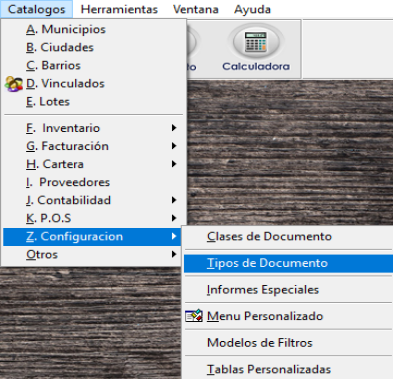Click the highlighted Z. Configuracion entry

[92, 237]
